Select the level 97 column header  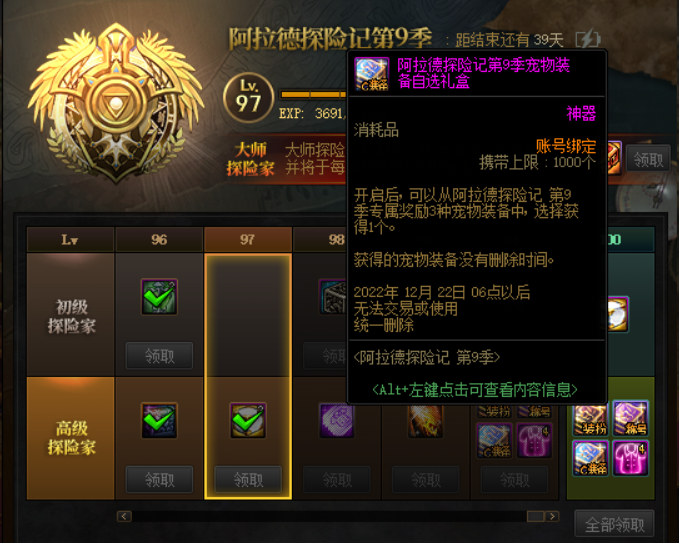click(248, 239)
